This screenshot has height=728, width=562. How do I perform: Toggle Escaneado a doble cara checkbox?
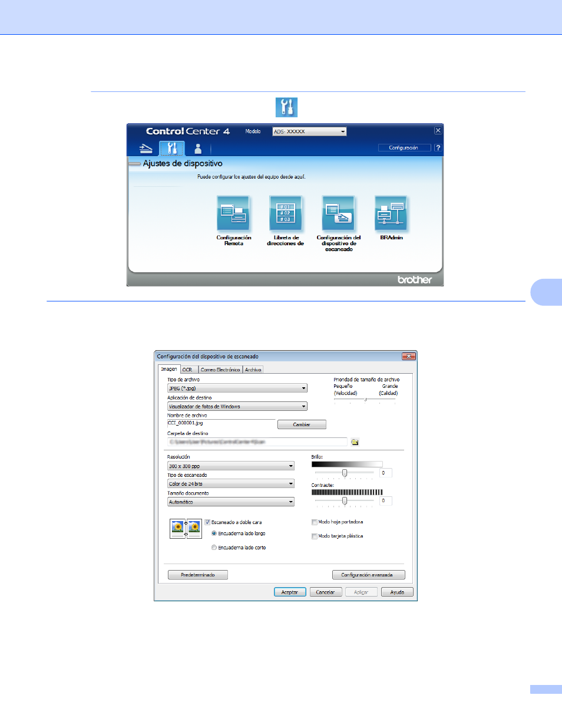pyautogui.click(x=207, y=522)
